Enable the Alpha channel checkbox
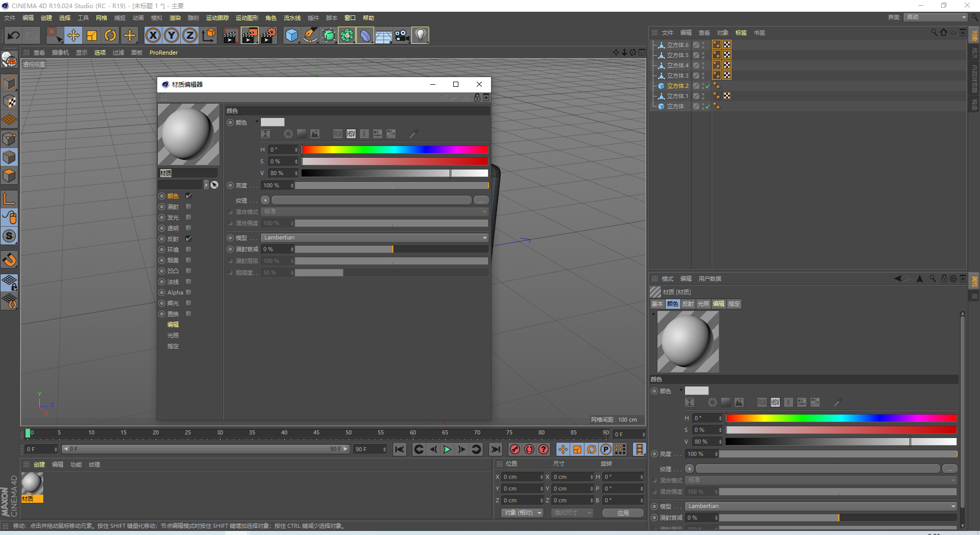 188,293
